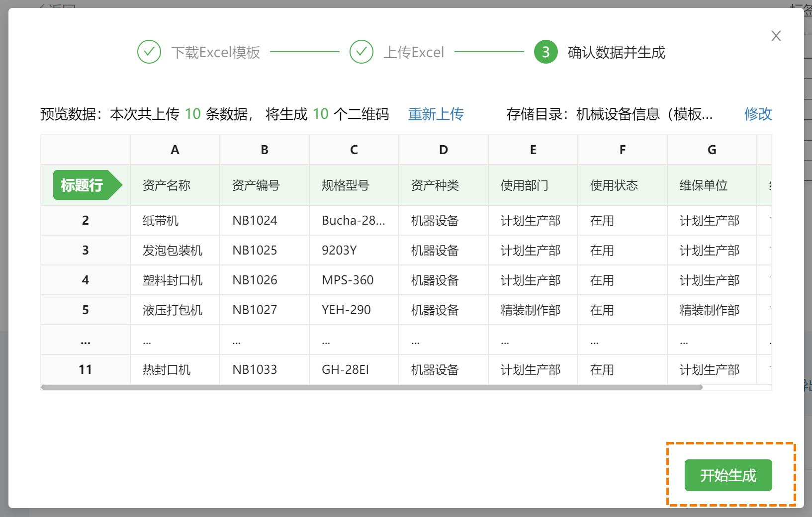Click the NB1026 cell
Image resolution: width=812 pixels, height=517 pixels.
pos(265,280)
